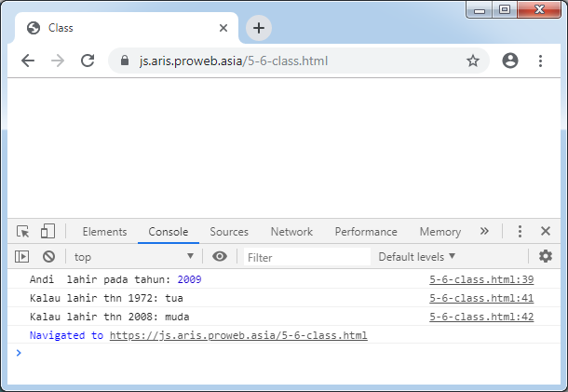Switch to the Performance tab

coord(366,232)
